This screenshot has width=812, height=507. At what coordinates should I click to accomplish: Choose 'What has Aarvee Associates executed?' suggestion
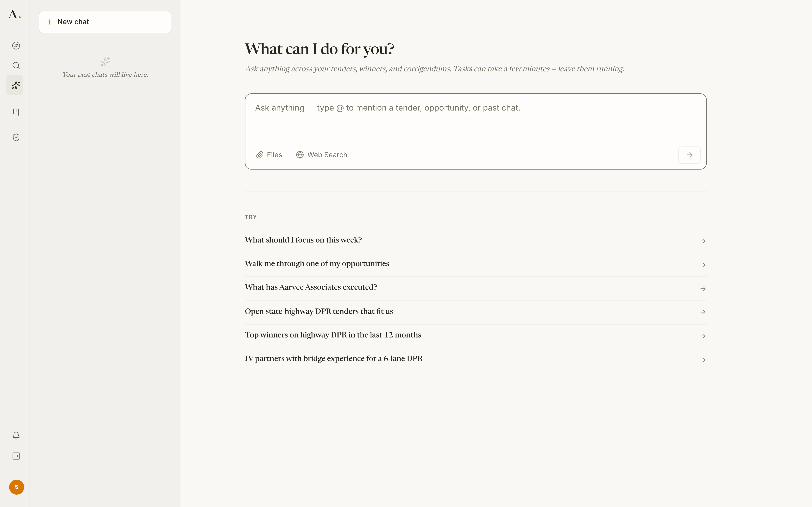pyautogui.click(x=475, y=288)
